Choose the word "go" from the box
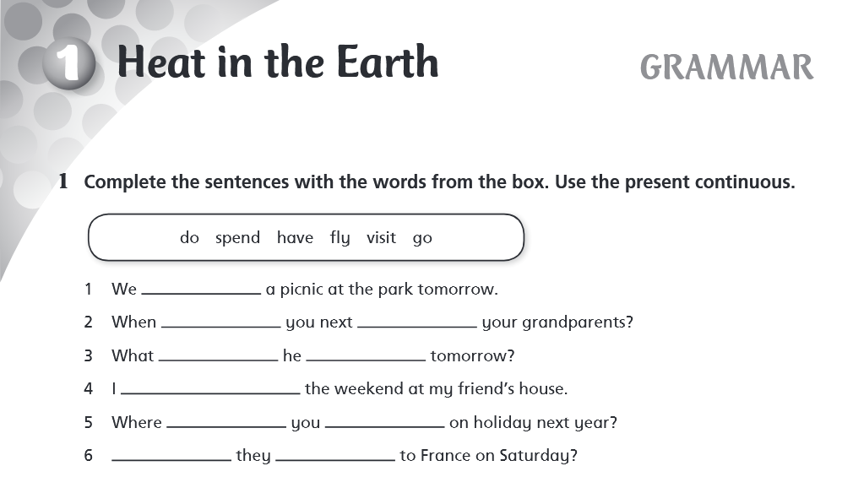 click(x=422, y=238)
